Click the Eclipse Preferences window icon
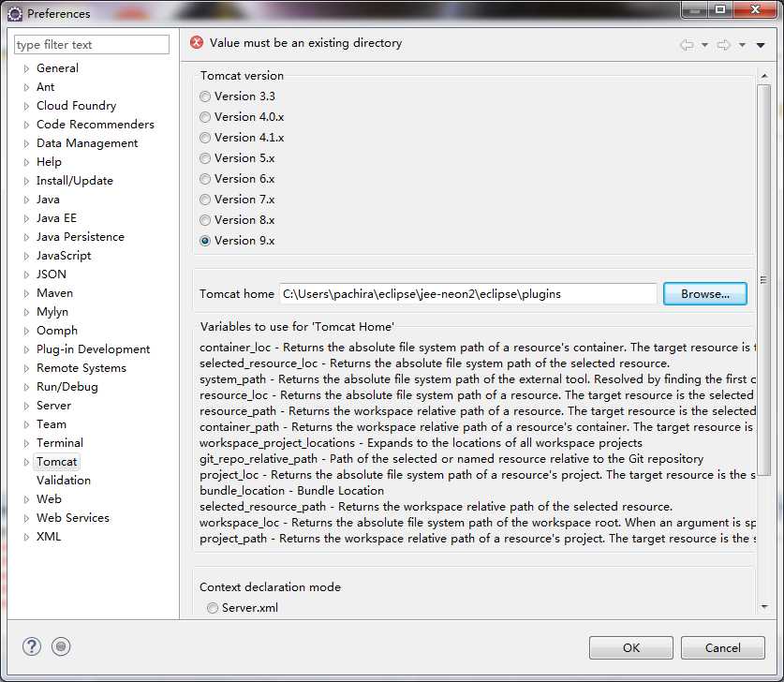Viewport: 784px width, 682px height. [x=14, y=14]
